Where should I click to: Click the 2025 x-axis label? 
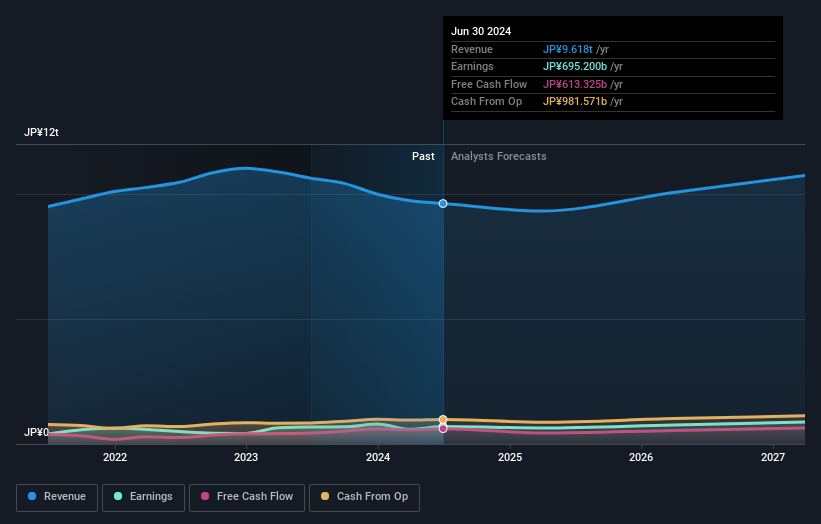pos(510,457)
